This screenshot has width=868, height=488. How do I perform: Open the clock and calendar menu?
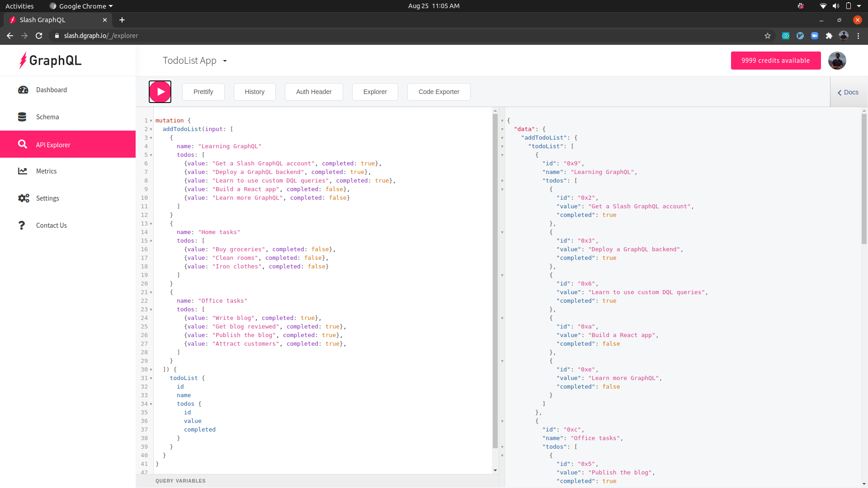click(434, 6)
